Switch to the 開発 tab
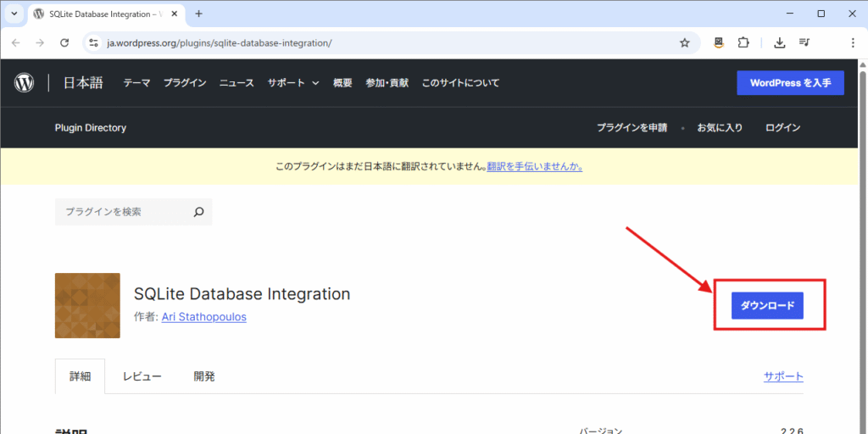Viewport: 868px width, 434px height. (x=204, y=376)
